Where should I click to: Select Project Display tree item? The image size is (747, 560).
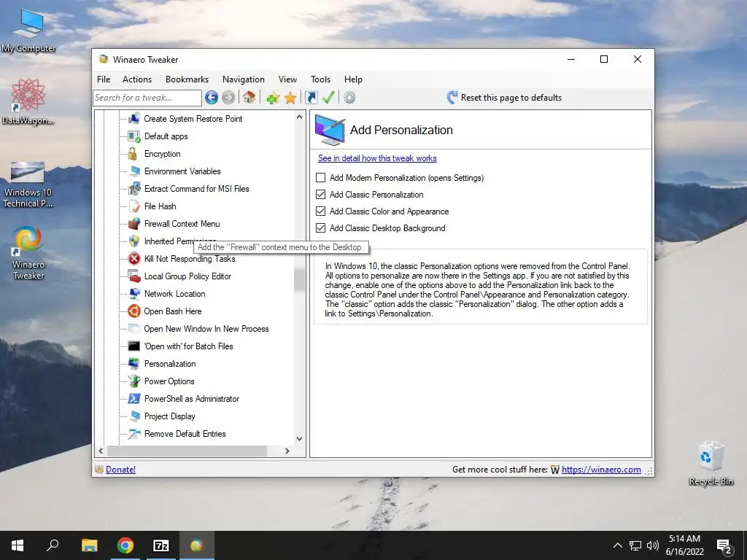click(x=169, y=416)
